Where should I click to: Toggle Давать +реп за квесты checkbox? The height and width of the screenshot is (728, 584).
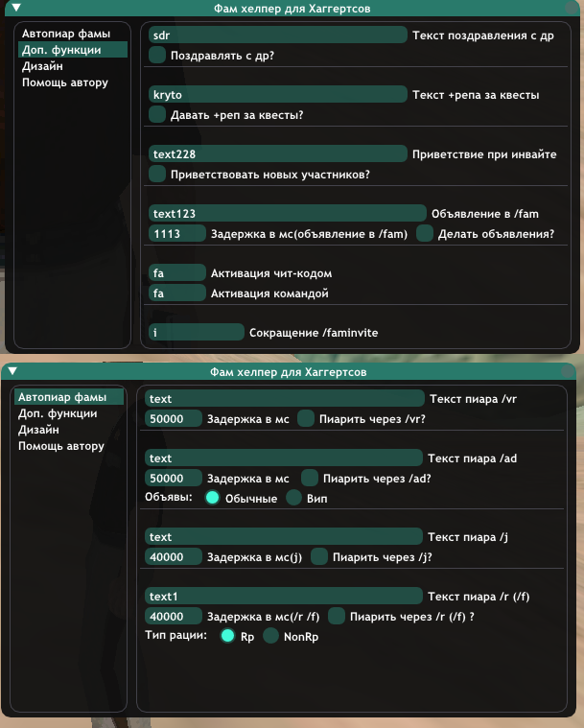point(157,114)
